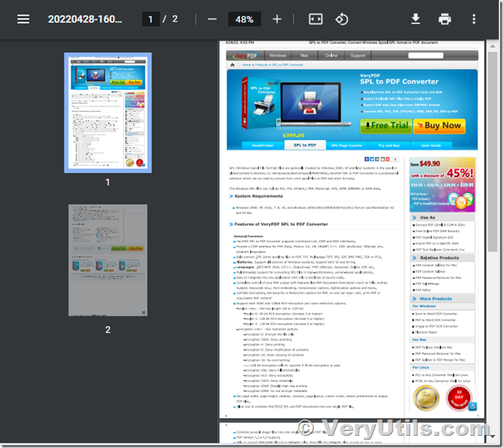Click the gold seal badge

(x=426, y=398)
